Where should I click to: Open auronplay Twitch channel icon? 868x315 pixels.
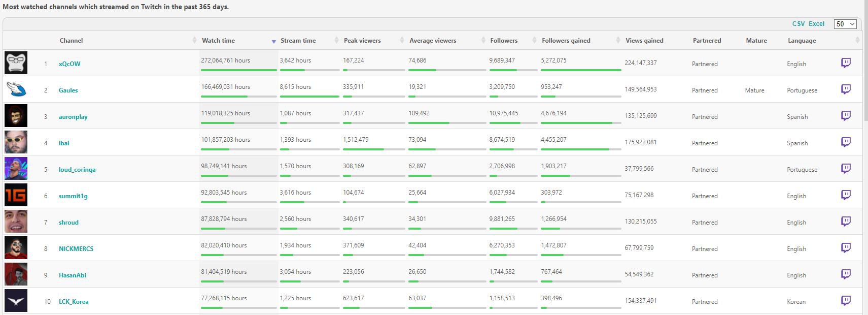pyautogui.click(x=846, y=116)
